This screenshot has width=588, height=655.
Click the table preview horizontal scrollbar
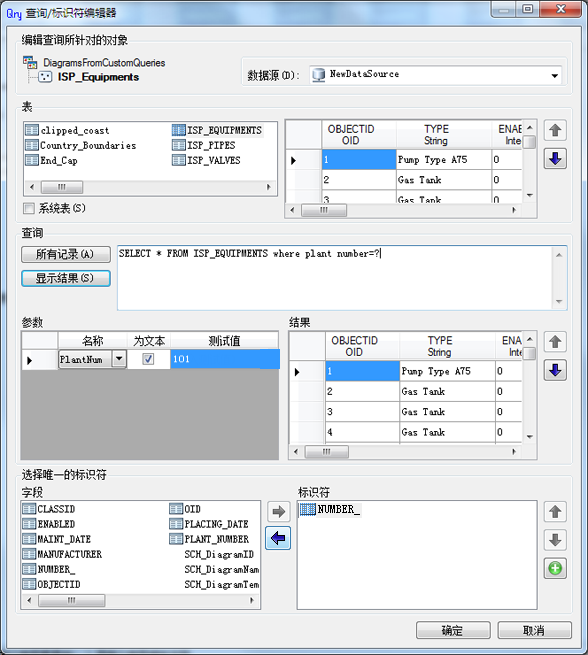pyautogui.click(x=403, y=210)
